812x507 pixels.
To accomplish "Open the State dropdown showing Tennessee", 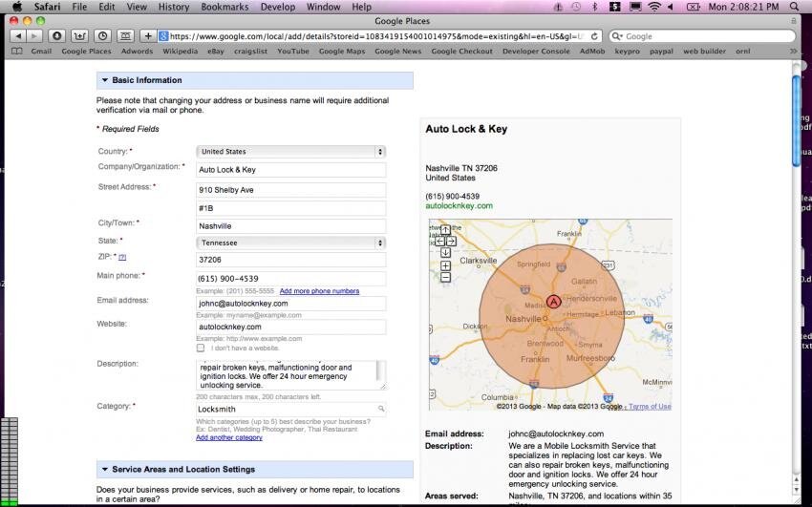I will [291, 243].
